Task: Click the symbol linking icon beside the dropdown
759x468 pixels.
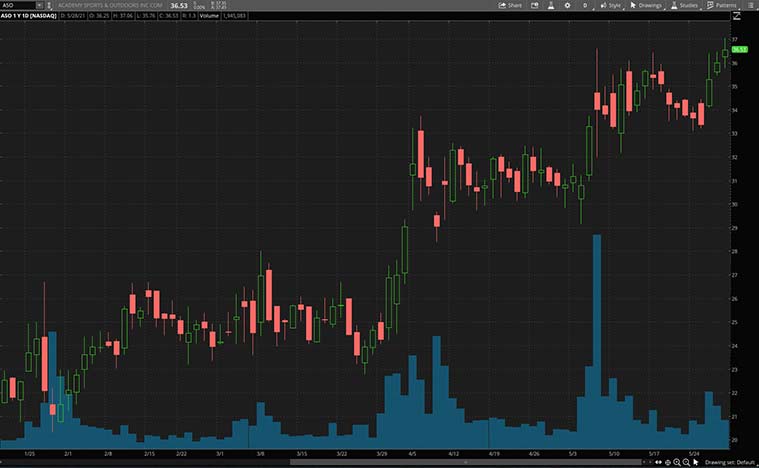Action: coord(49,5)
